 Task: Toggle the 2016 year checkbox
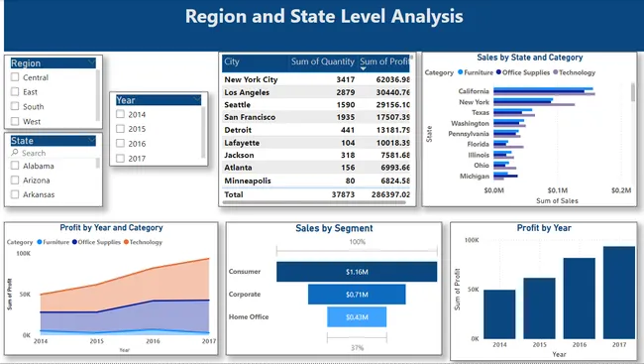[120, 143]
